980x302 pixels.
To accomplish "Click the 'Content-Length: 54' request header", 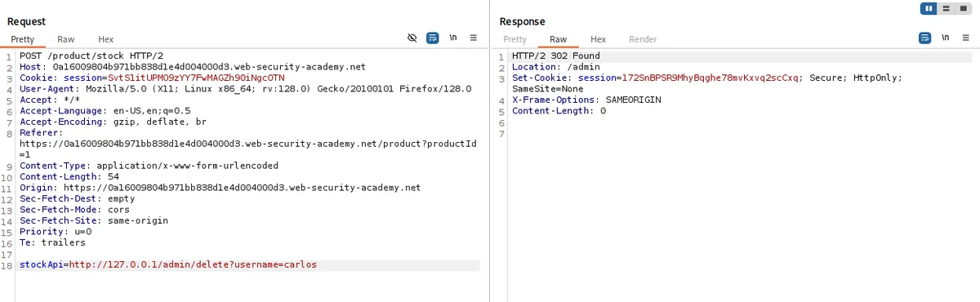I will (x=69, y=176).
